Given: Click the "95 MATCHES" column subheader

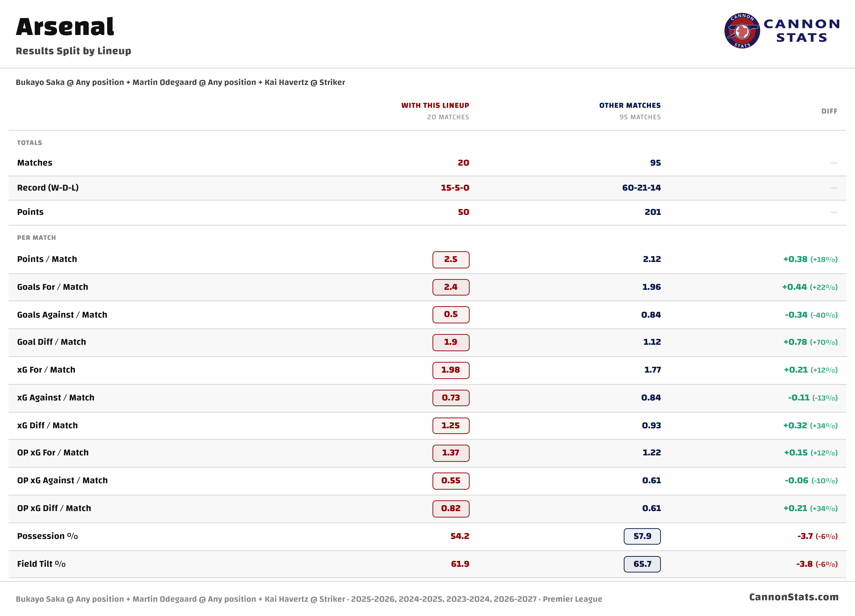Looking at the screenshot, I should point(640,117).
